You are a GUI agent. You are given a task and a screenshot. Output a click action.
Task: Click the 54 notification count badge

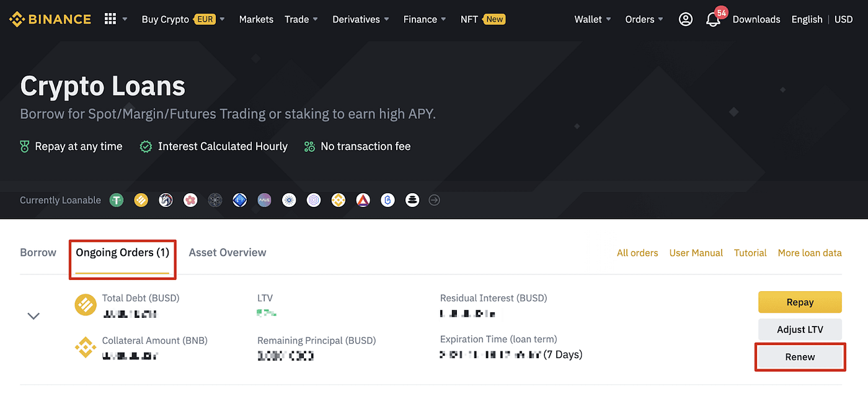pyautogui.click(x=720, y=12)
